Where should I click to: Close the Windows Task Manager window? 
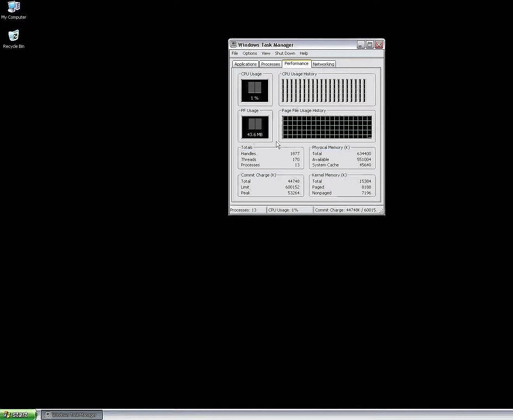[379, 45]
